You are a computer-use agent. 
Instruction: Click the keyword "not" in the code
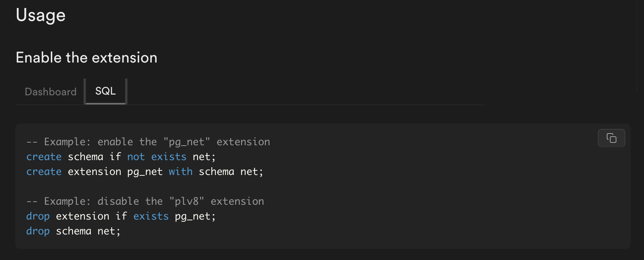pyautogui.click(x=135, y=156)
